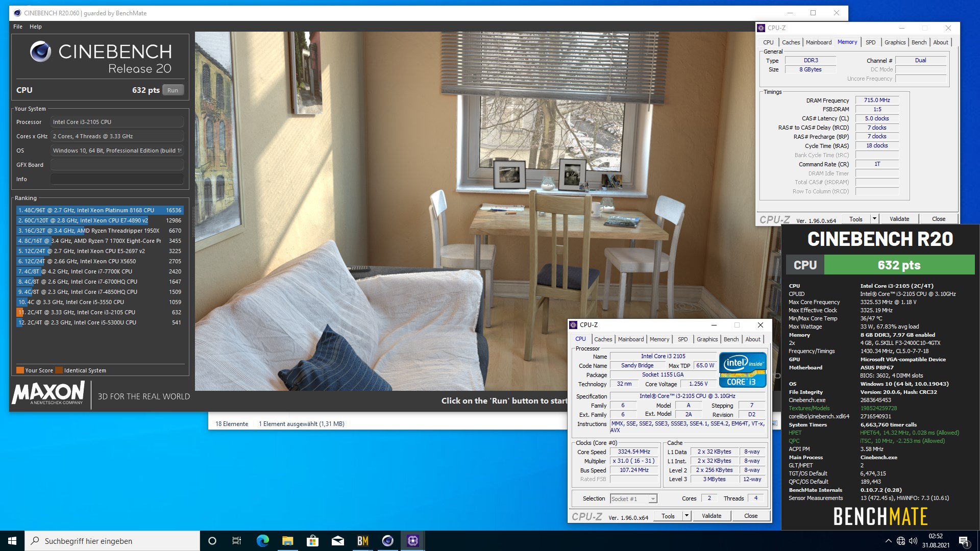Switch to Mainboard tab in lower CPU-Z window
Viewport: 980px width, 551px height.
coord(631,339)
